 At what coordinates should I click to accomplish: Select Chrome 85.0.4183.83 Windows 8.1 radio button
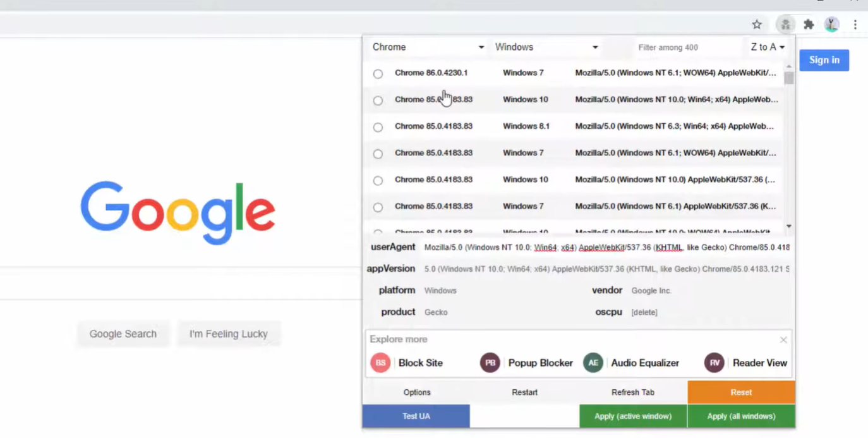[378, 127]
